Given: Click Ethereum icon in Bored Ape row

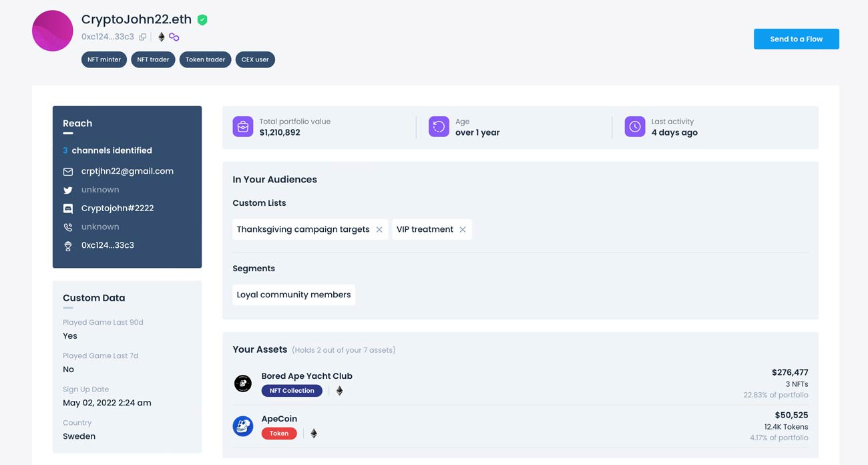Looking at the screenshot, I should click(x=339, y=391).
